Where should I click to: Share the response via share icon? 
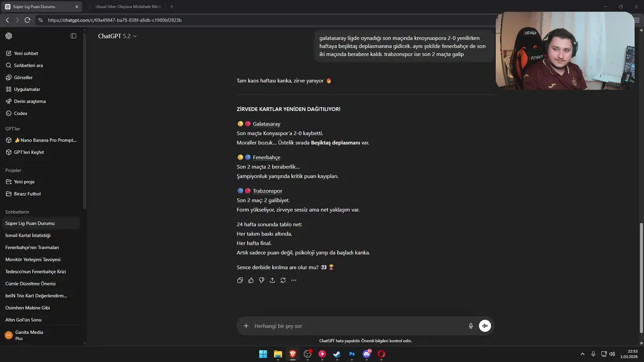pos(272,280)
